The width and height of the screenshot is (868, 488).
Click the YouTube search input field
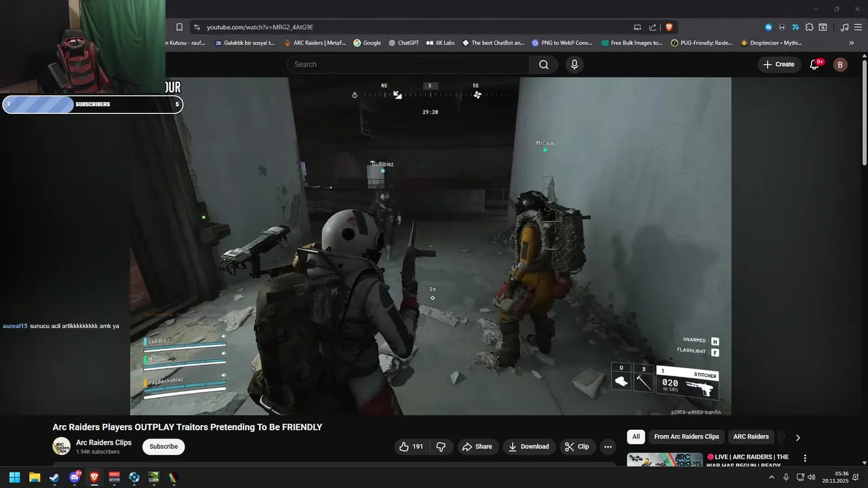[x=408, y=64]
